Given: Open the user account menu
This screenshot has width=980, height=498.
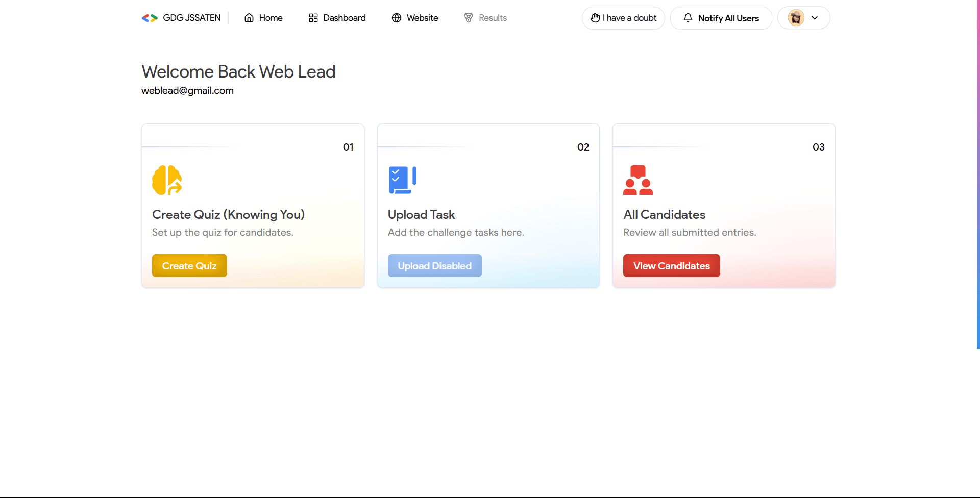Looking at the screenshot, I should [x=796, y=18].
